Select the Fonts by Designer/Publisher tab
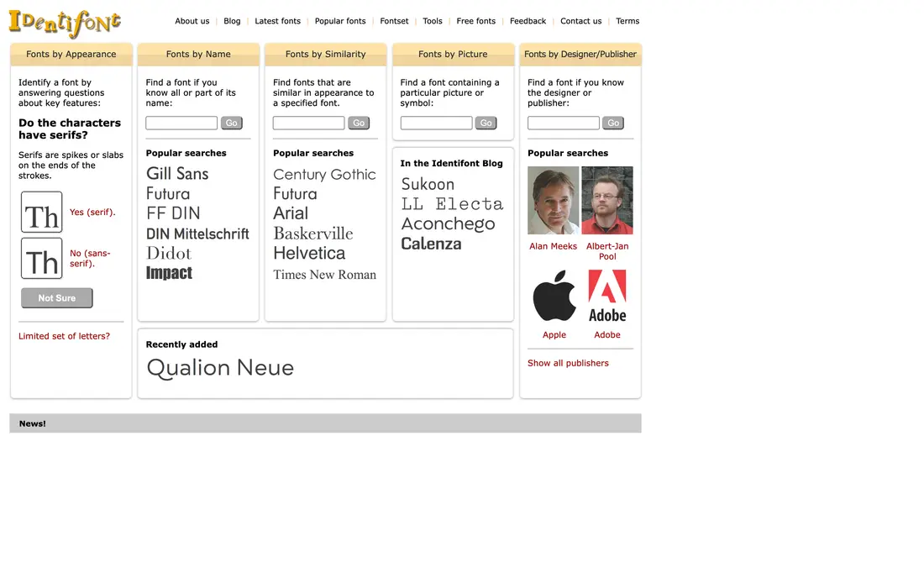 click(580, 55)
